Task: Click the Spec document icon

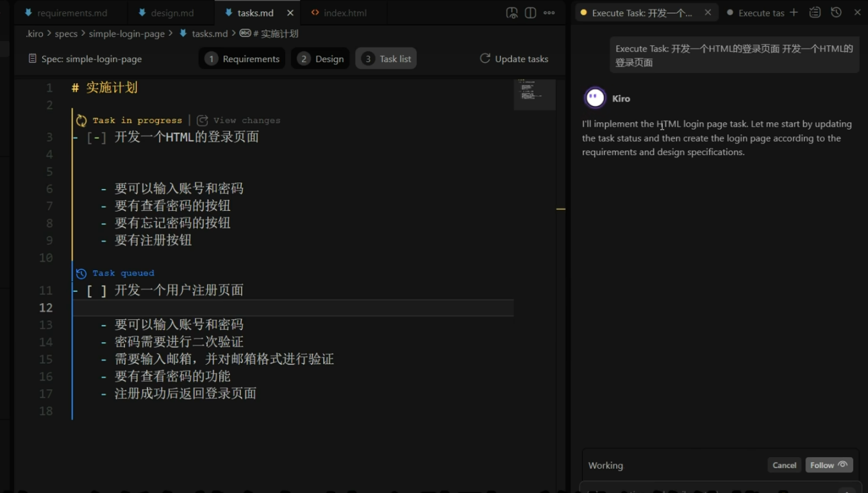Action: click(33, 58)
